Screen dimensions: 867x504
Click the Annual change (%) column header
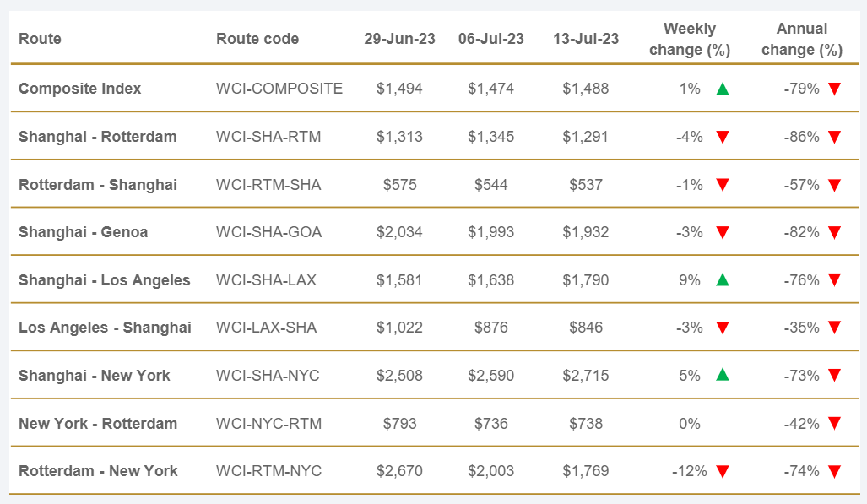coord(801,40)
